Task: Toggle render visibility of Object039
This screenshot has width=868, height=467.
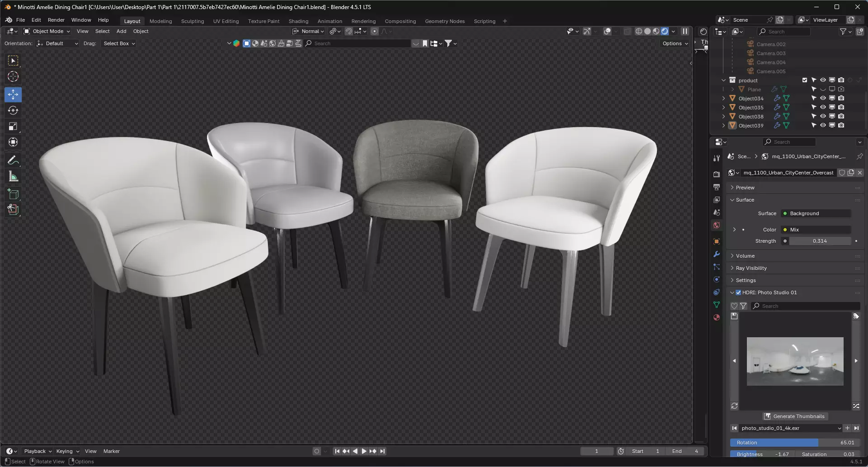Action: [x=841, y=125]
